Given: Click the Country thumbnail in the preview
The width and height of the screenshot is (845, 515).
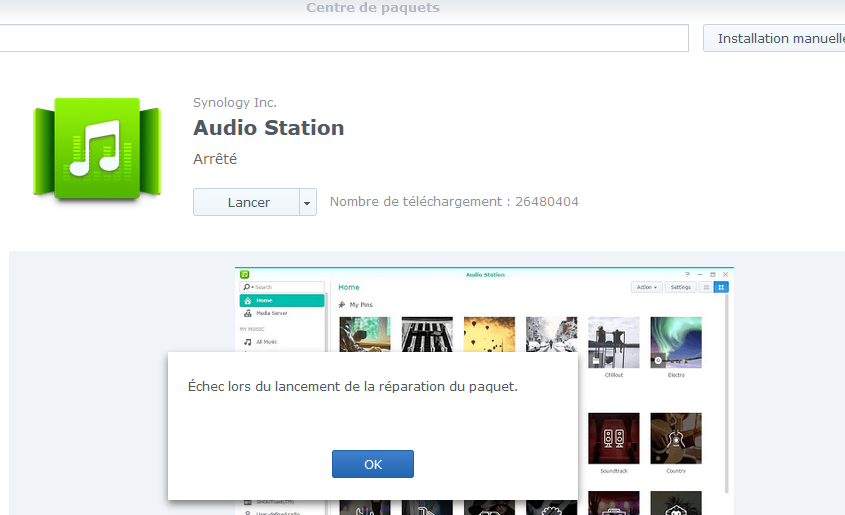Looking at the screenshot, I should tap(676, 439).
